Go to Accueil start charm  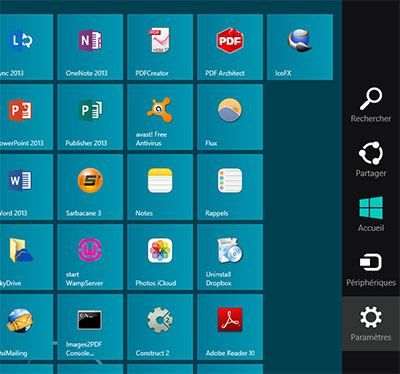(x=371, y=214)
